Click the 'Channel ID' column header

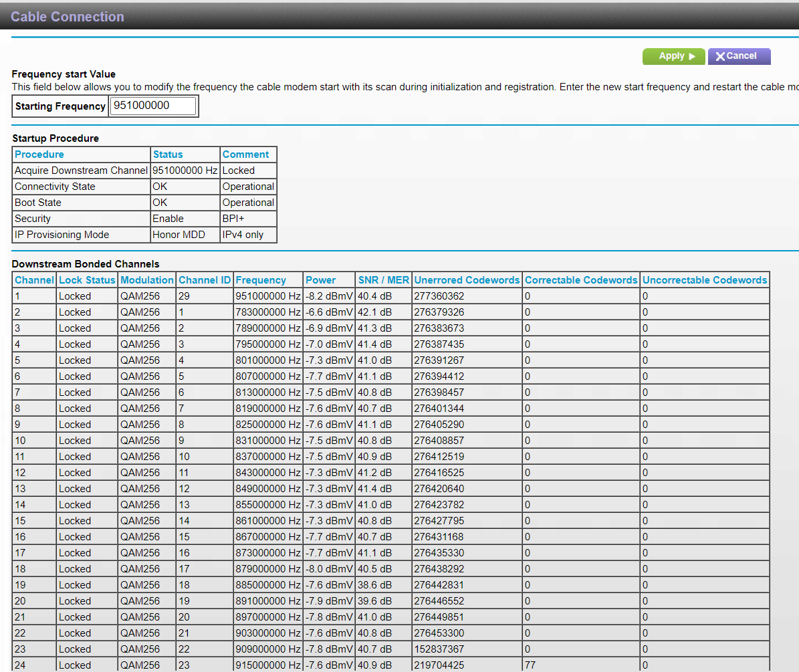(205, 280)
